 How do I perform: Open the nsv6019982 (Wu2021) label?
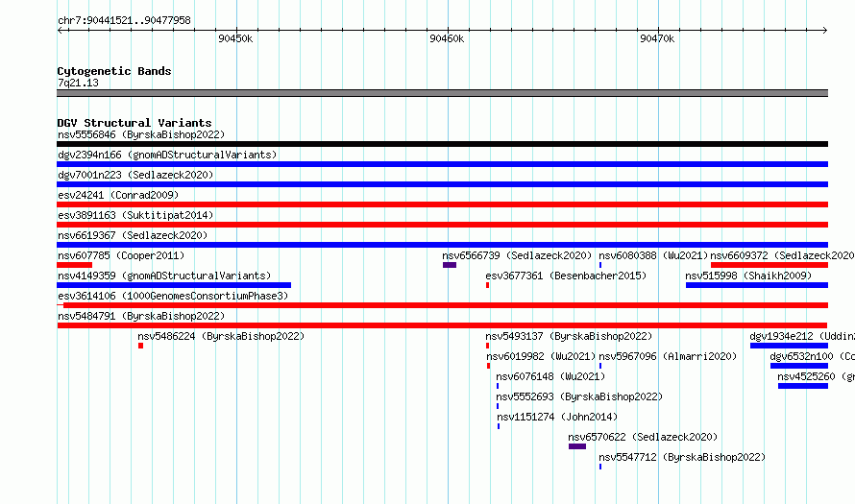coord(541,356)
